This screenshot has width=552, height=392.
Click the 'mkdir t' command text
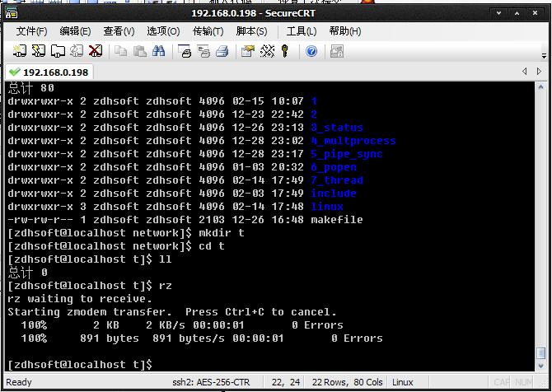(x=221, y=232)
